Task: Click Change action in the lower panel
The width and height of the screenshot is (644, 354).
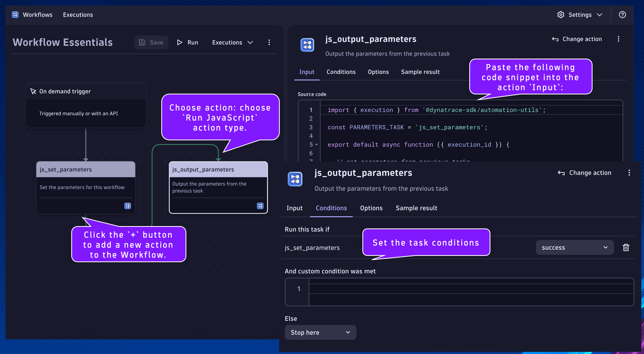Action: pos(584,173)
